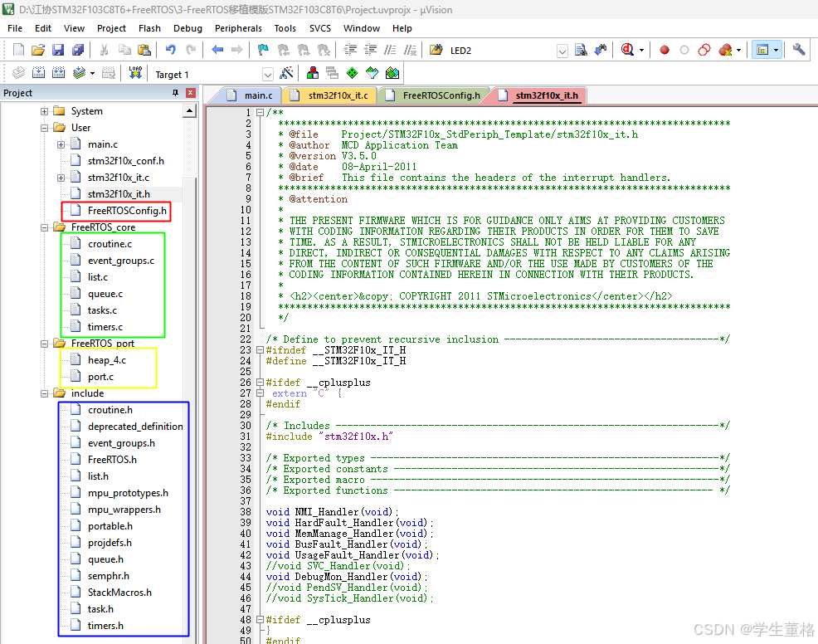This screenshot has height=644, width=818.
Task: Undo the last edit
Action: click(x=171, y=50)
